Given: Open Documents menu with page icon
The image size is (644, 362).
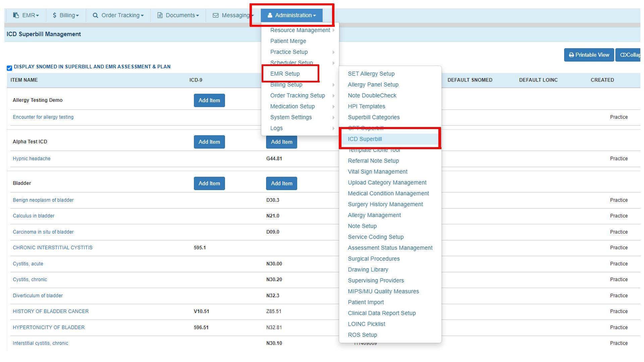Looking at the screenshot, I should pos(178,15).
